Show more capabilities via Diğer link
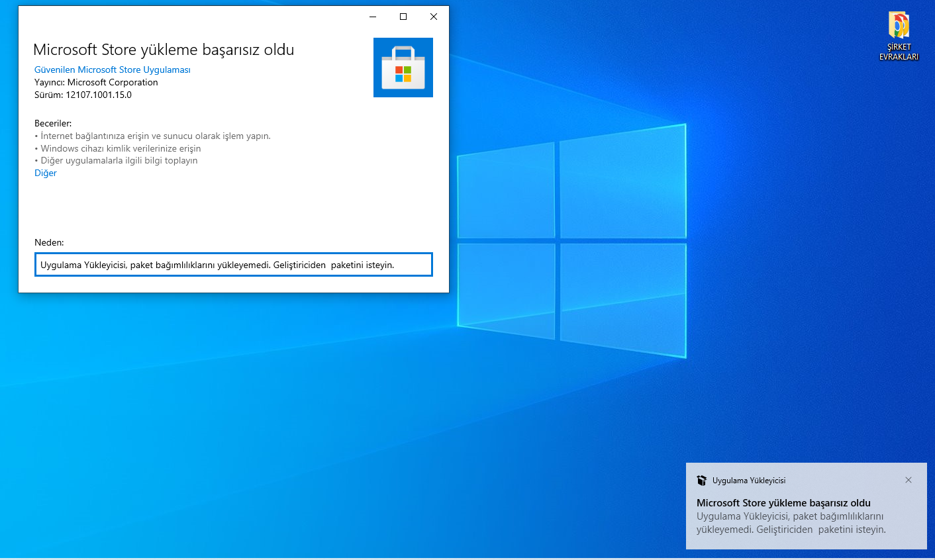This screenshot has height=560, width=935. pos(46,173)
